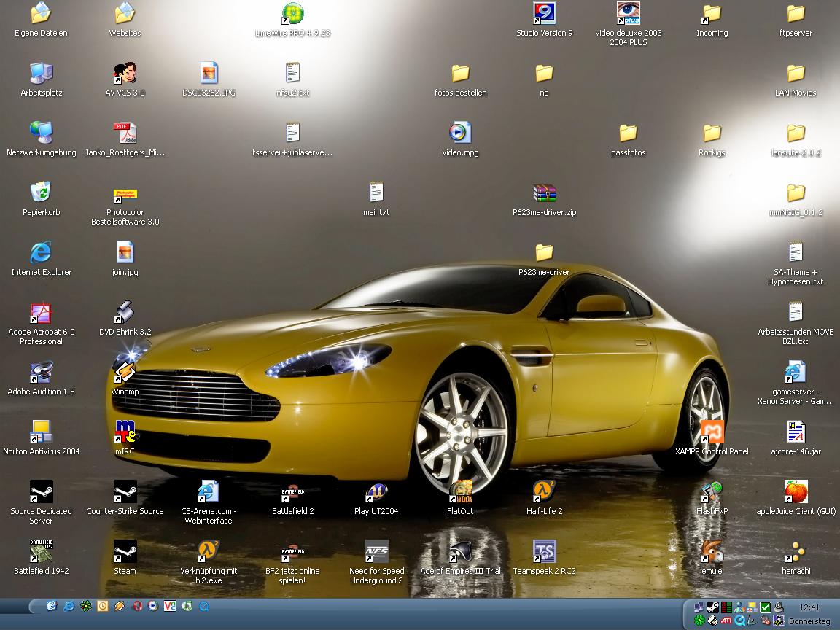
Task: Click the Counter-Strike Source icon
Action: click(x=125, y=491)
